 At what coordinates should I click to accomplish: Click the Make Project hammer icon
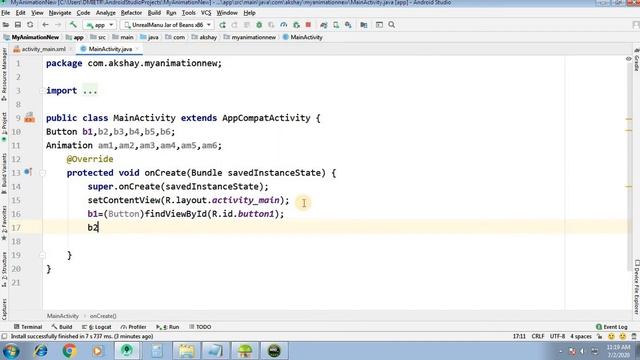pyautogui.click(x=73, y=25)
